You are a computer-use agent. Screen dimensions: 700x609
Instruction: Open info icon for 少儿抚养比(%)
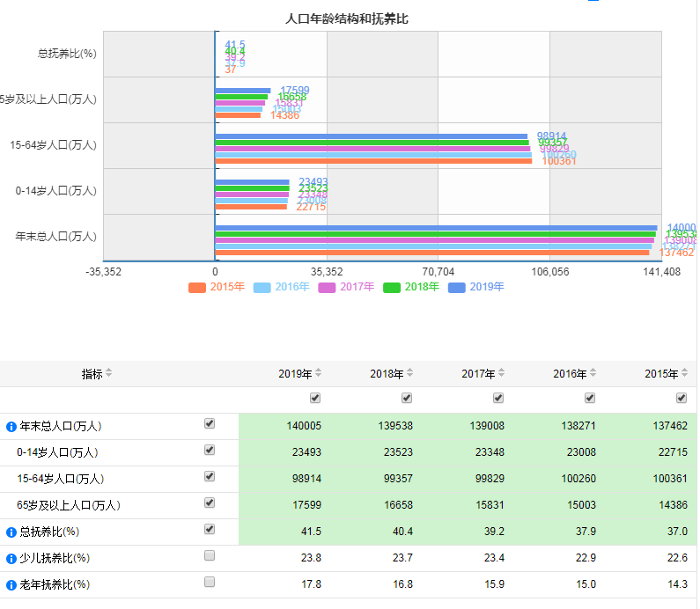11,559
